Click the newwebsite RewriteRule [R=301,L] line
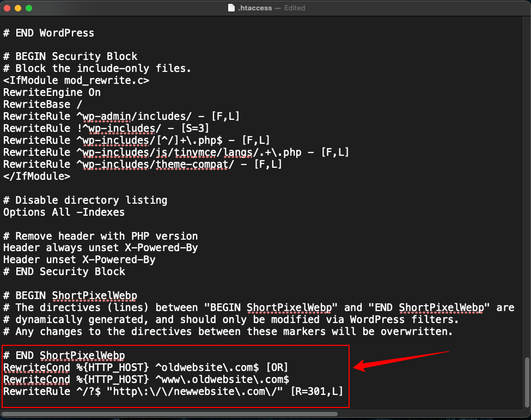The width and height of the screenshot is (531, 420). pyautogui.click(x=173, y=392)
